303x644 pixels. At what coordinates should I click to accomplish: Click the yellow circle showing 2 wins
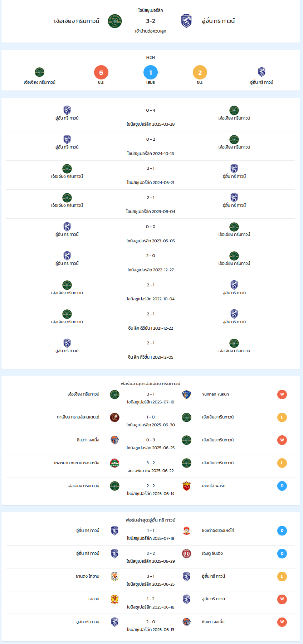(x=200, y=73)
